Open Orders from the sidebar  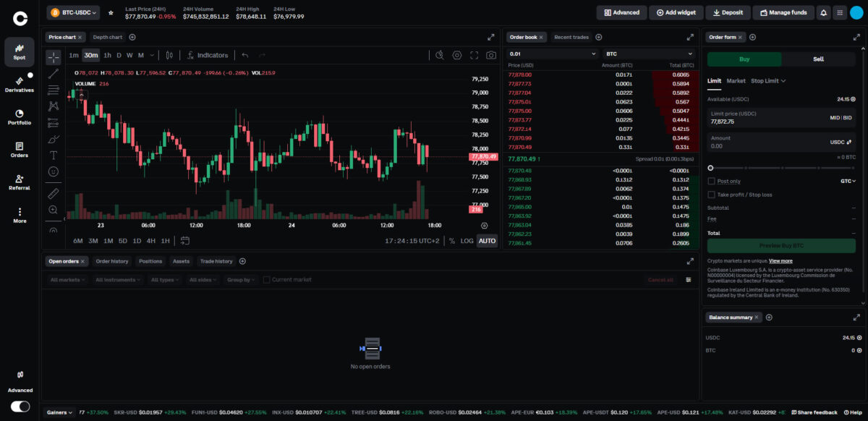click(20, 150)
